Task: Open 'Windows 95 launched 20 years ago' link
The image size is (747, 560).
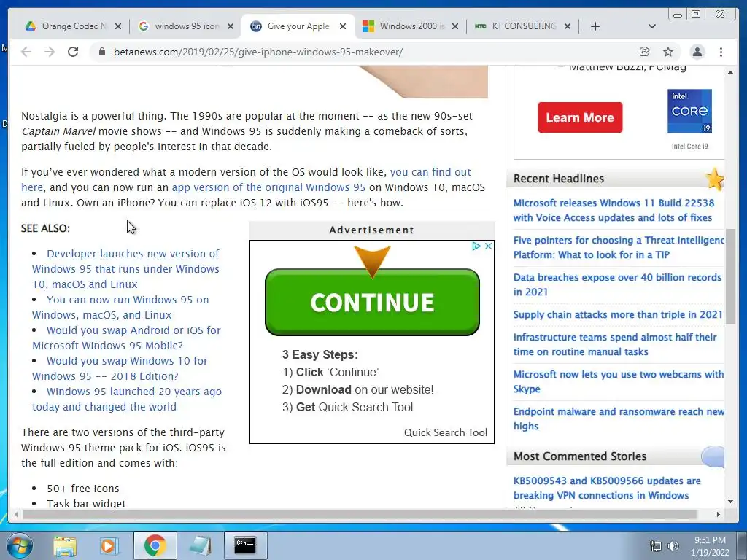Action: [x=127, y=399]
